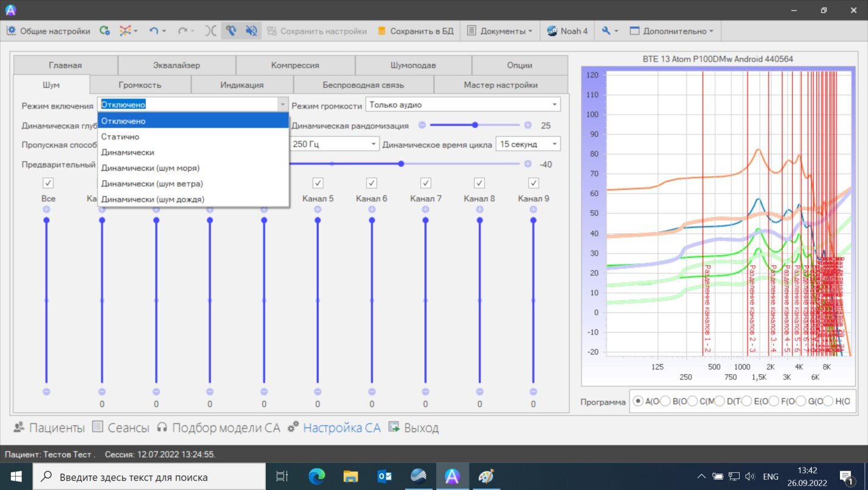Open File Explorer from taskbar
This screenshot has width=868, height=490.
(350, 477)
